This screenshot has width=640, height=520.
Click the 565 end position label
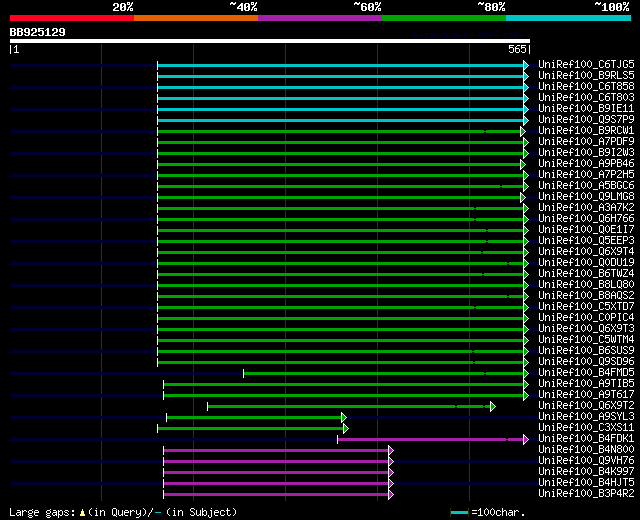[x=517, y=49]
